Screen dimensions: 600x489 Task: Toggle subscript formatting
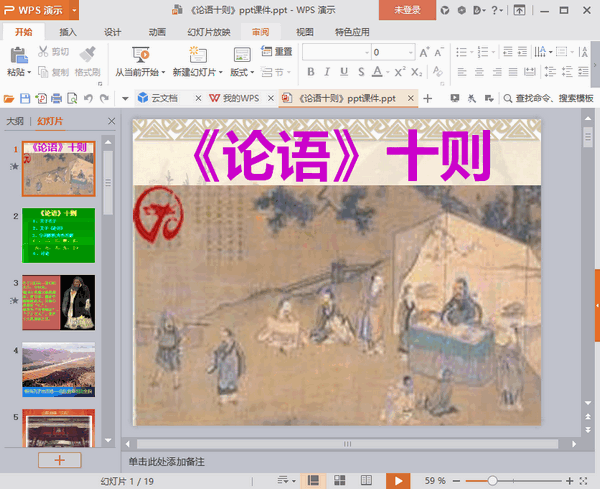[417, 72]
